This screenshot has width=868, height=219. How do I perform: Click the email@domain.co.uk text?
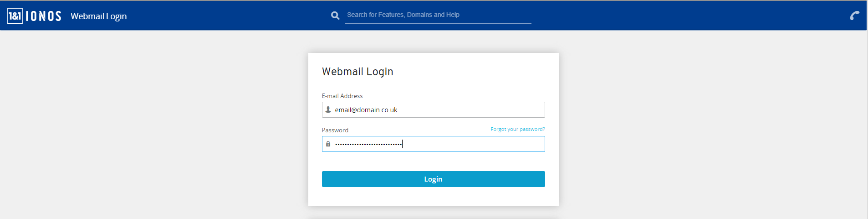coord(366,110)
